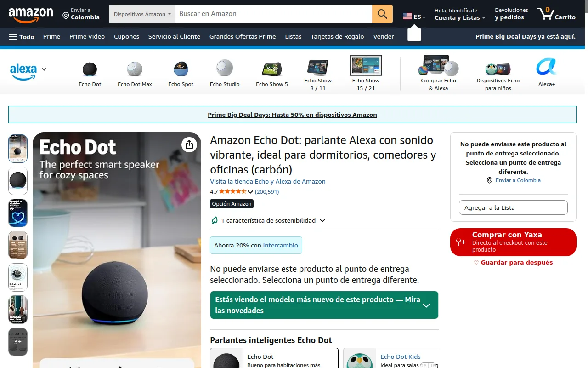Click Prime Big Deal Days ya está aquí
The image size is (588, 368).
tap(526, 37)
